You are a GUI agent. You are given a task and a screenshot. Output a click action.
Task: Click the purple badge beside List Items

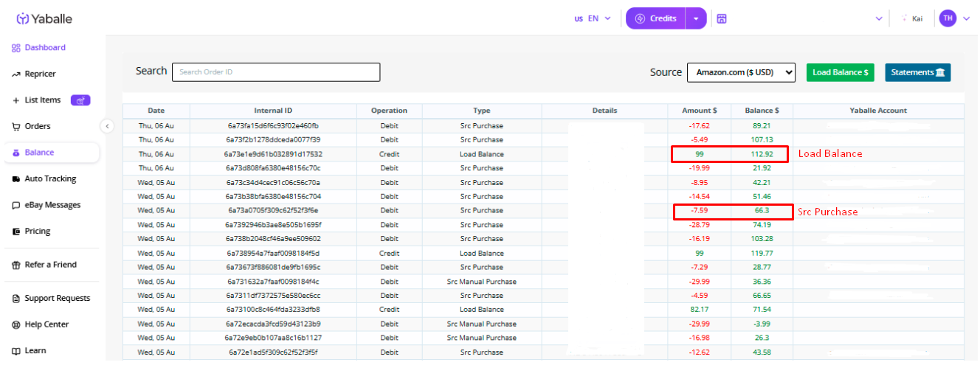80,100
